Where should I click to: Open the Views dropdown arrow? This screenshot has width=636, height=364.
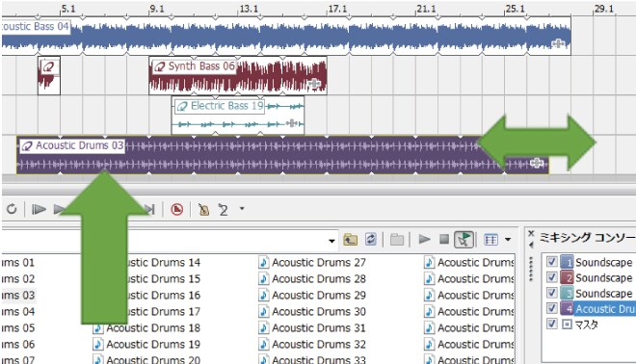pos(508,240)
